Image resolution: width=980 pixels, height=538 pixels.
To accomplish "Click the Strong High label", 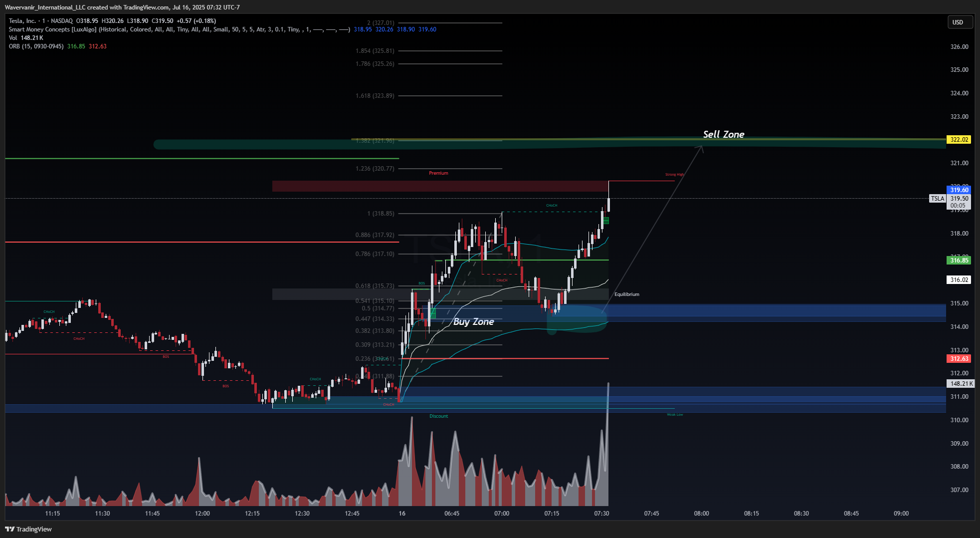I will click(675, 175).
